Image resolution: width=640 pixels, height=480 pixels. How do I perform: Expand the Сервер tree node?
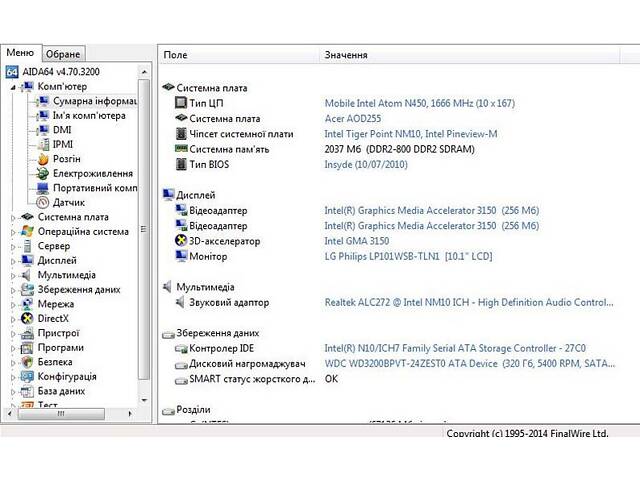point(13,247)
